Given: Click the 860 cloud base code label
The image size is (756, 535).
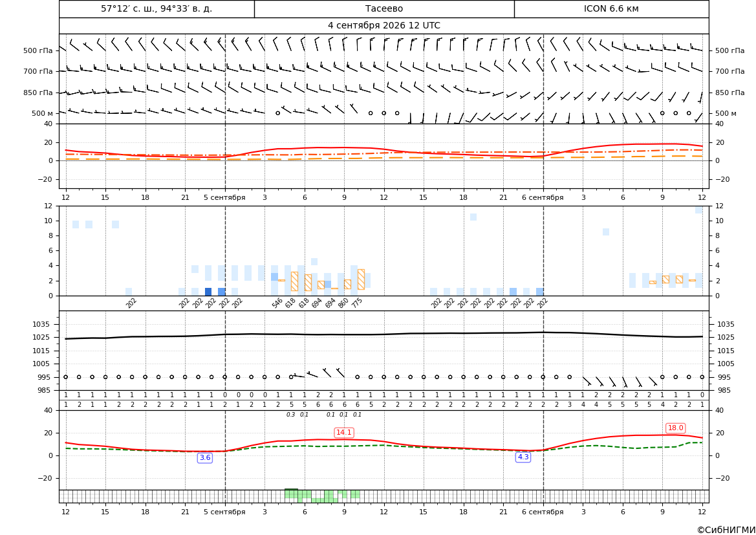Looking at the screenshot, I should coord(343,303).
